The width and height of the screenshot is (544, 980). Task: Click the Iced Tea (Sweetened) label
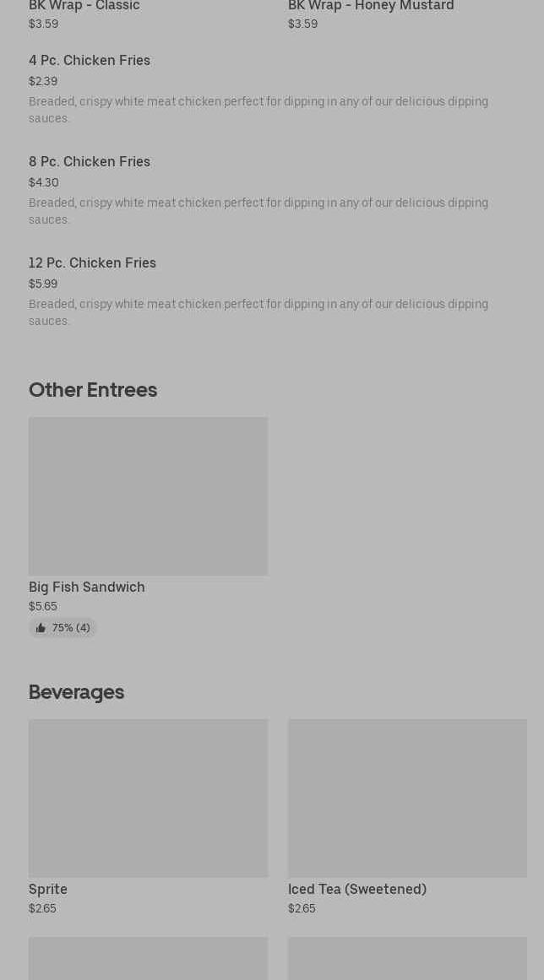click(356, 889)
